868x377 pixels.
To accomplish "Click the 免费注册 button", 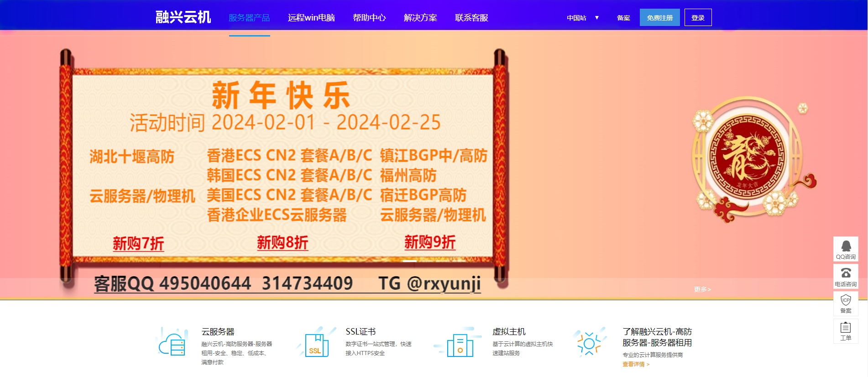I will pos(659,18).
